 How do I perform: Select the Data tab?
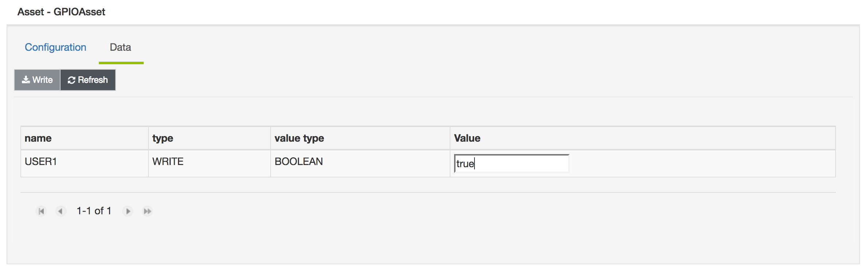point(120,47)
